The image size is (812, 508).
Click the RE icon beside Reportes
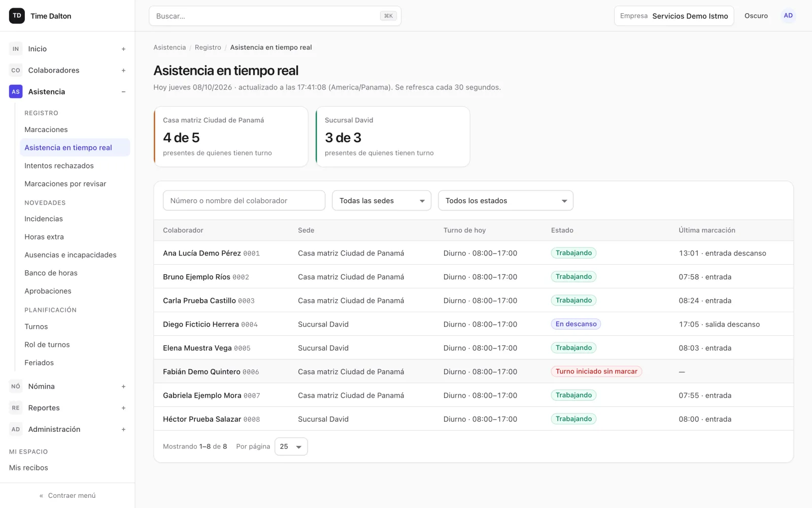click(16, 407)
